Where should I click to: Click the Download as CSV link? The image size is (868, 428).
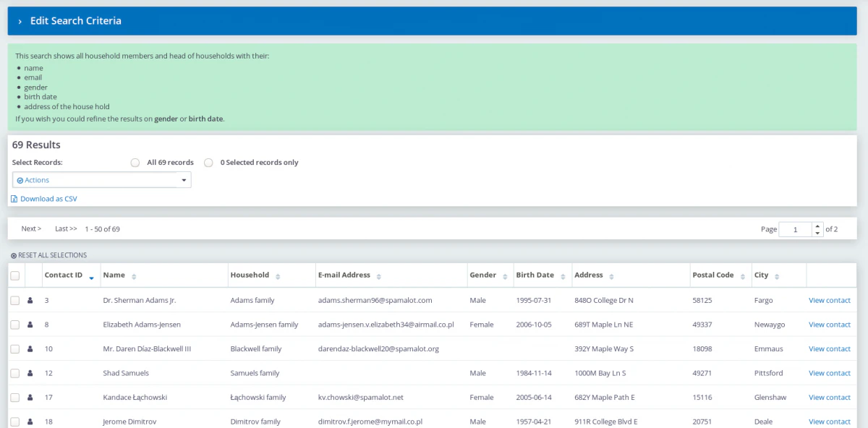click(x=48, y=199)
